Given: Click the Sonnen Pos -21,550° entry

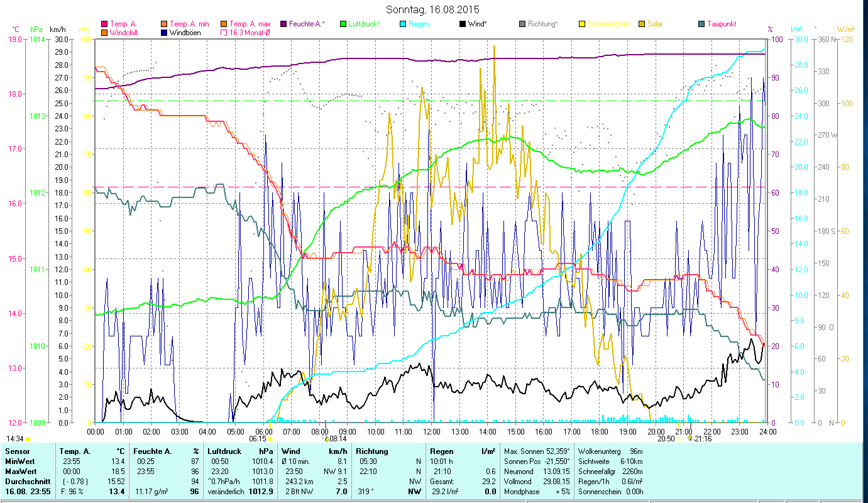Looking at the screenshot, I should pyautogui.click(x=536, y=462).
